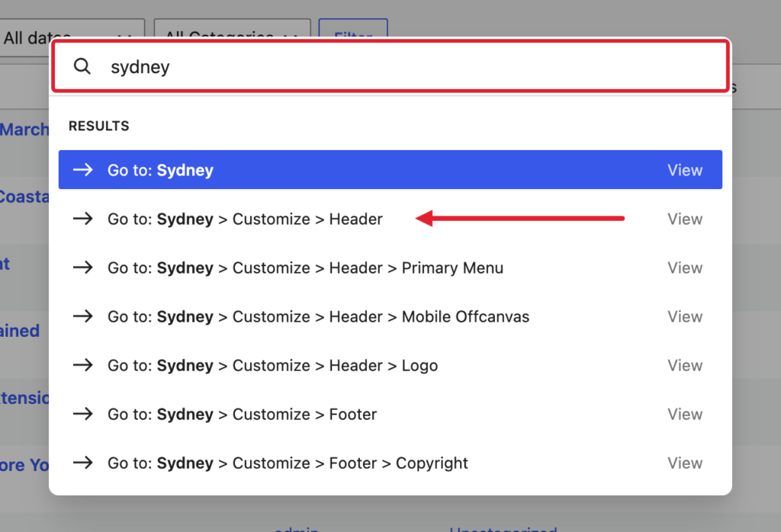Click 'View' on the Copyright row
The height and width of the screenshot is (532, 781).
pyautogui.click(x=685, y=463)
